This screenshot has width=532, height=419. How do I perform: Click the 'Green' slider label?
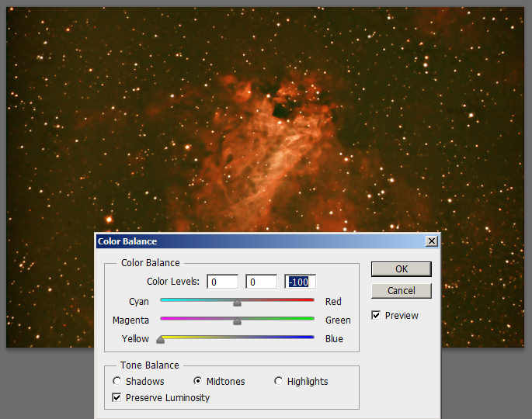tap(338, 320)
